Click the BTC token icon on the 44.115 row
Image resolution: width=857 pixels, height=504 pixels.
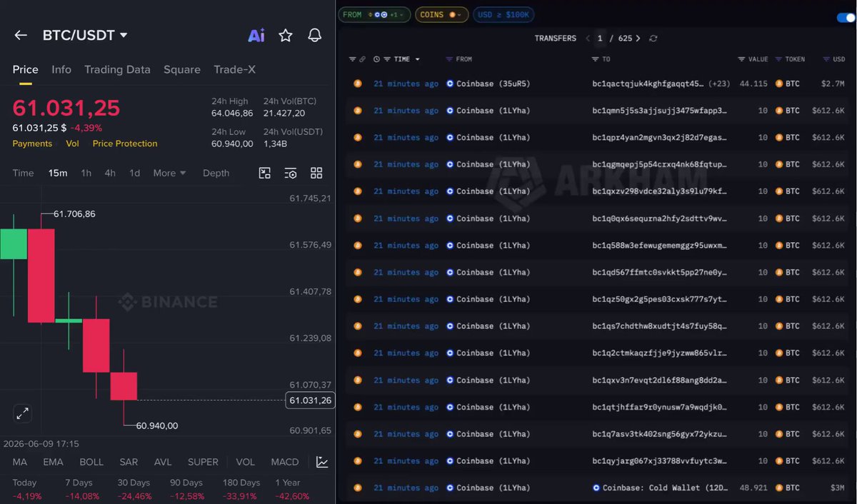778,84
